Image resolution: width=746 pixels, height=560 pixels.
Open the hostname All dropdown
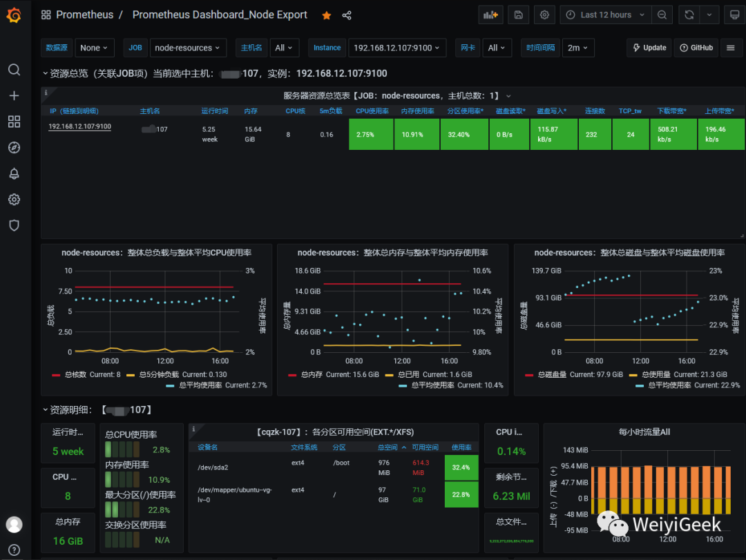coord(284,48)
